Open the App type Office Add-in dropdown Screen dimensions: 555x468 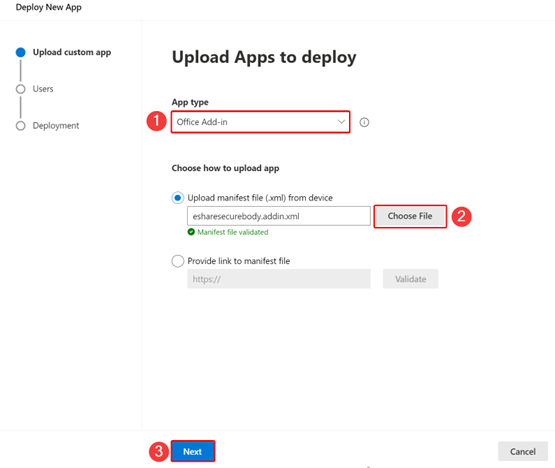coord(261,122)
